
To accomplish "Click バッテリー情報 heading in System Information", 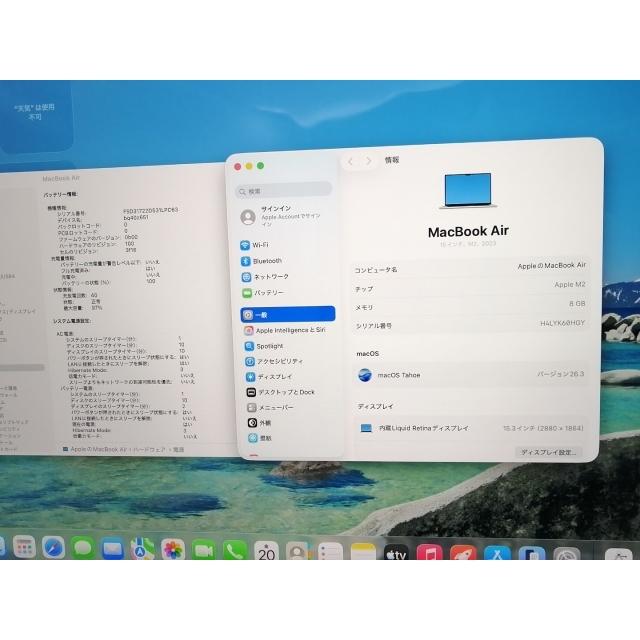I will pos(61,195).
